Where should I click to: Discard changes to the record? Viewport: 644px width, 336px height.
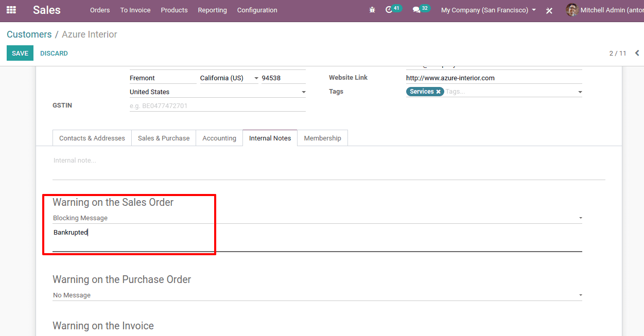pos(54,53)
